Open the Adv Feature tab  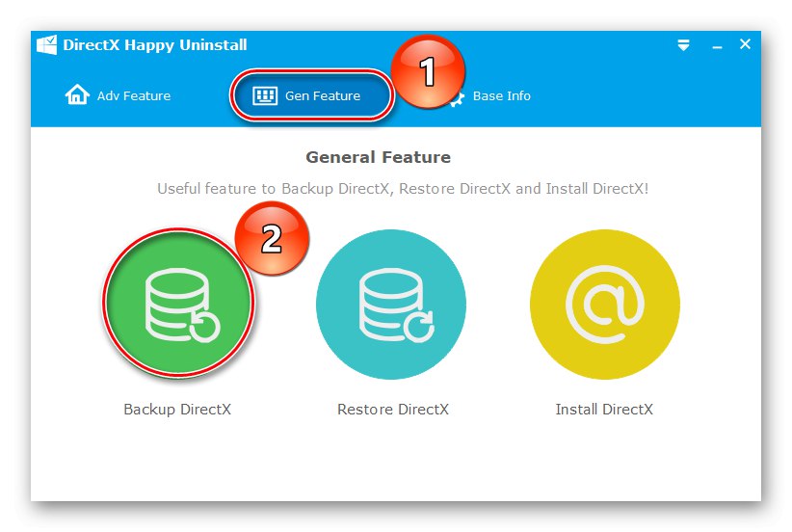(x=118, y=95)
